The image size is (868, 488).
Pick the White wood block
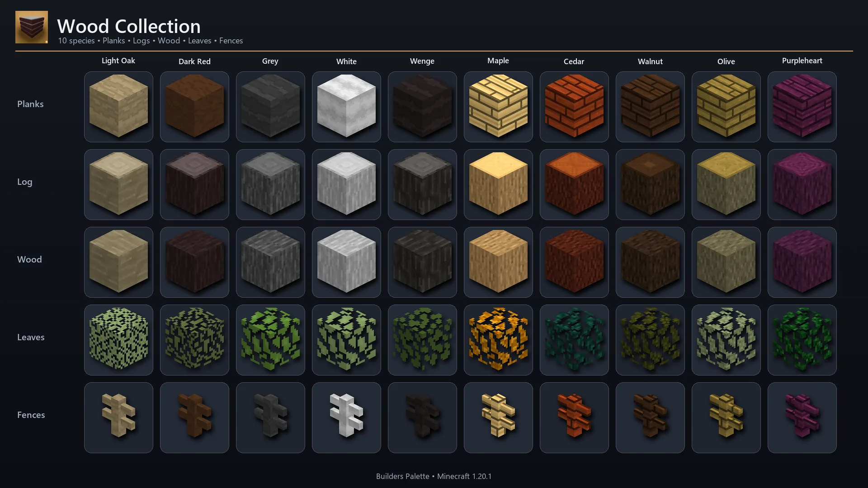coord(346,262)
